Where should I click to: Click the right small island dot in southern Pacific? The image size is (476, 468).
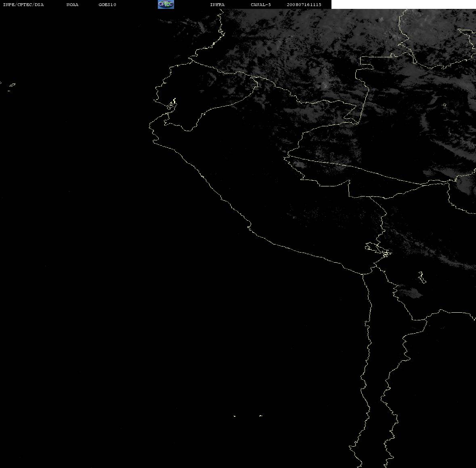(x=261, y=416)
